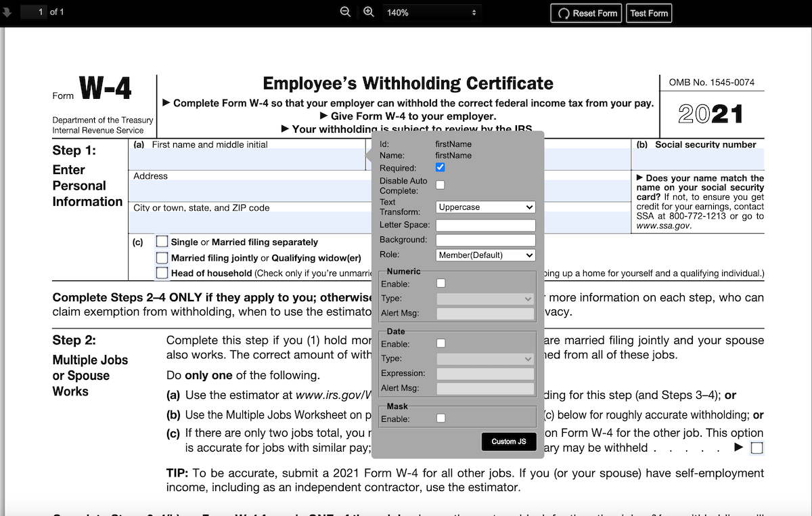812x516 pixels.
Task: Open the 140% zoom level dropdown
Action: click(x=432, y=12)
